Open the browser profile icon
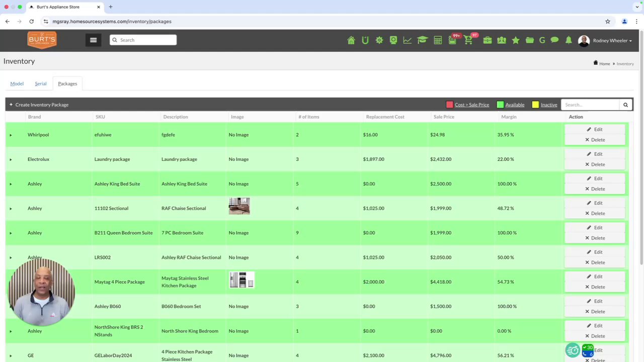Viewport: 644px width, 362px height. [624, 22]
